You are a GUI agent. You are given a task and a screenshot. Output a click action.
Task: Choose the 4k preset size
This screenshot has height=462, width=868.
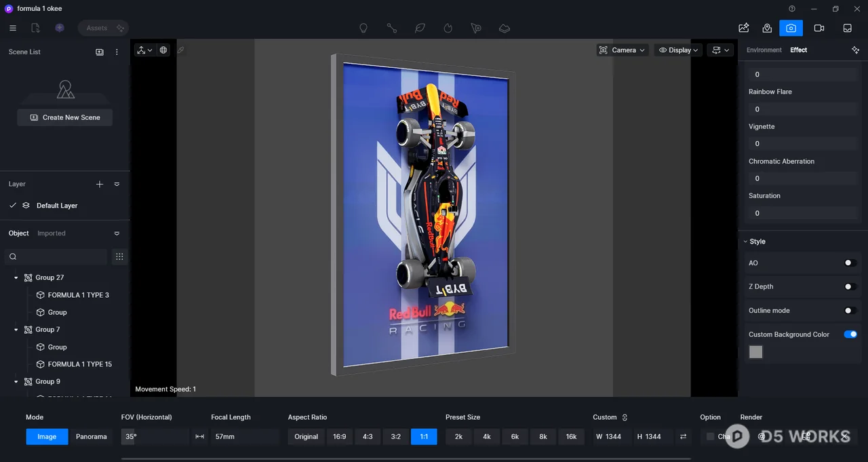coord(487,437)
